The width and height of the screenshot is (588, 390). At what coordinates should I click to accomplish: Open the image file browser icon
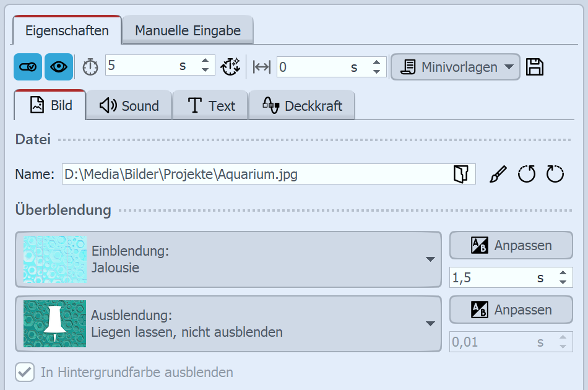[459, 174]
